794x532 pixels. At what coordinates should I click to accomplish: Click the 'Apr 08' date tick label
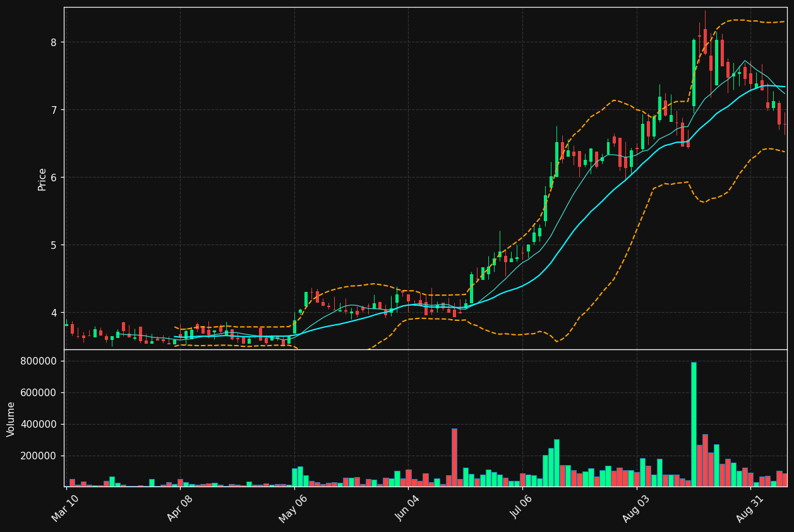pyautogui.click(x=180, y=509)
